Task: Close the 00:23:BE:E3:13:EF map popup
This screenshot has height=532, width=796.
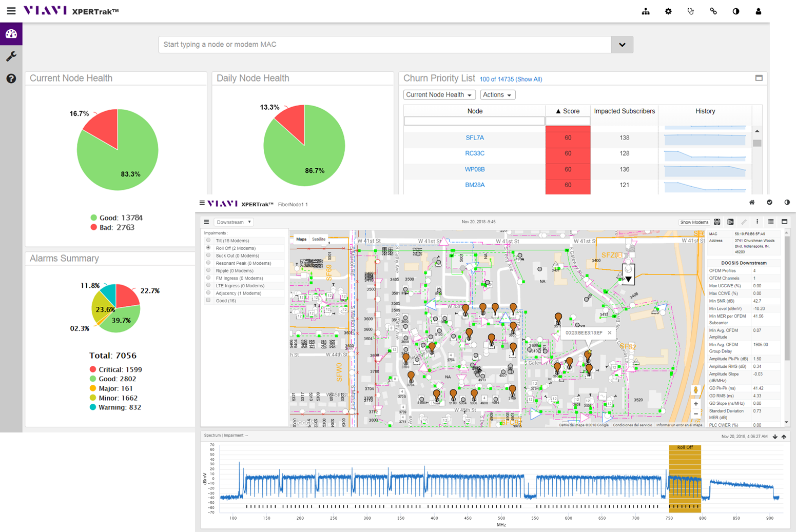Action: tap(610, 333)
